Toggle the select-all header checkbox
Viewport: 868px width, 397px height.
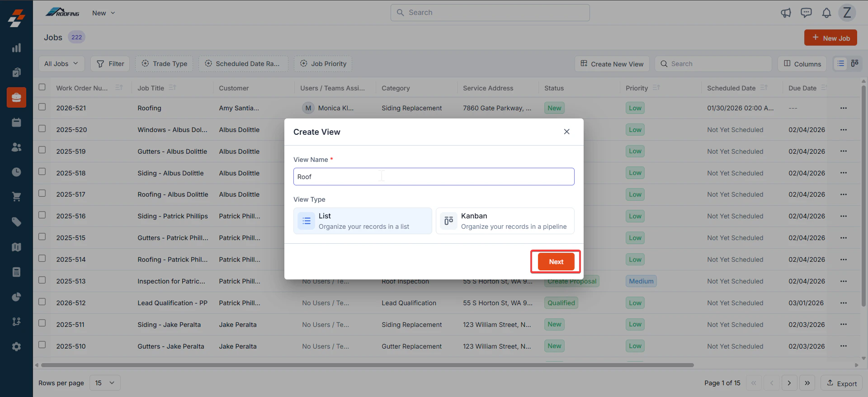pyautogui.click(x=42, y=87)
